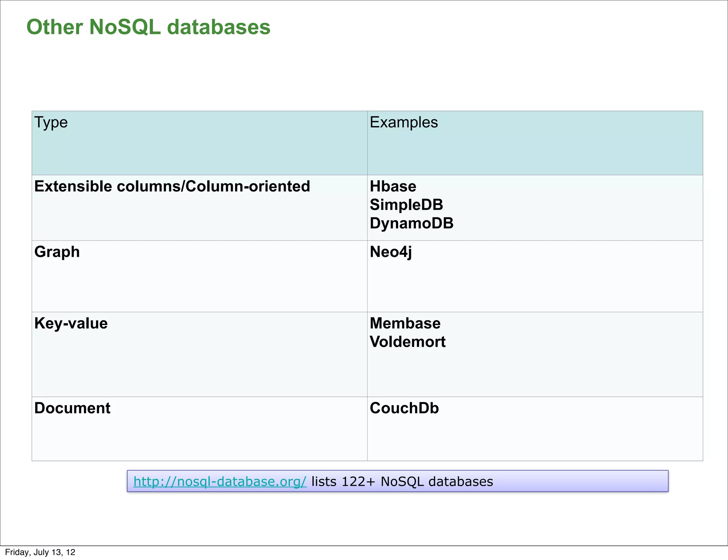The height and width of the screenshot is (560, 728).
Task: Open the nosql-database.org hyperlink
Action: pyautogui.click(x=220, y=481)
